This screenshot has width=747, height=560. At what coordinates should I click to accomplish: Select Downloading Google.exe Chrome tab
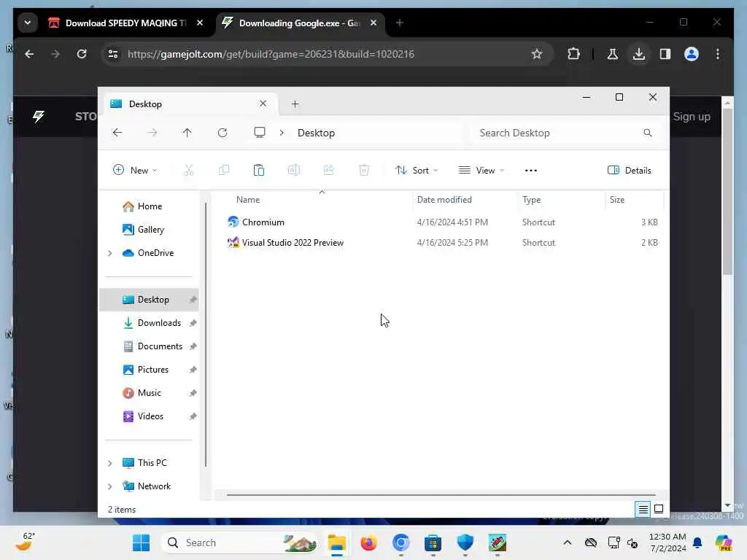point(299,23)
